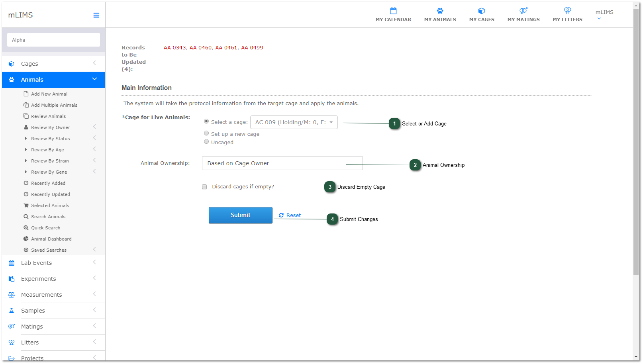Click the Cages cube icon in sidebar

click(x=12, y=64)
